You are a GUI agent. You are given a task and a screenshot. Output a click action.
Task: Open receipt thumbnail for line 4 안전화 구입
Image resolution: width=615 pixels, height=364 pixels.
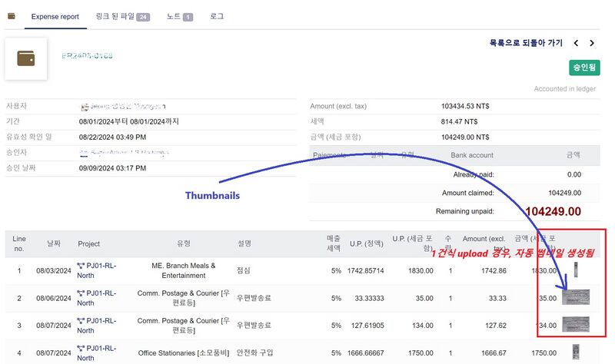click(x=576, y=352)
